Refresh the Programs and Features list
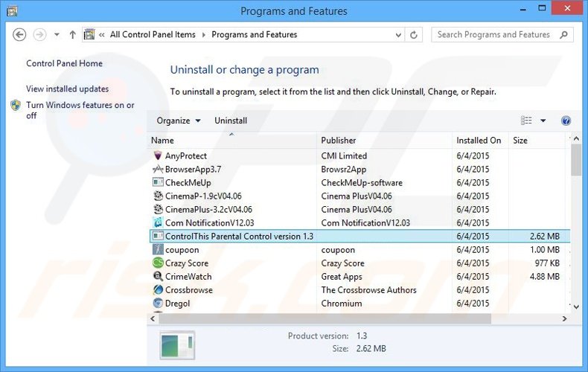The image size is (588, 372). point(414,35)
